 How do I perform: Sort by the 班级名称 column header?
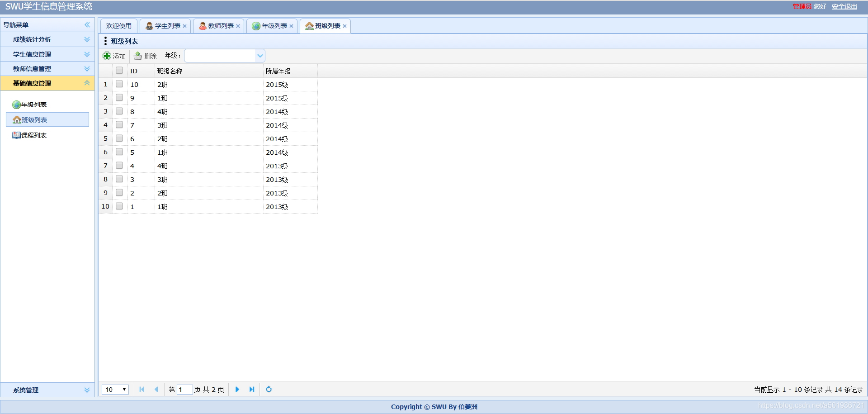pyautogui.click(x=209, y=71)
